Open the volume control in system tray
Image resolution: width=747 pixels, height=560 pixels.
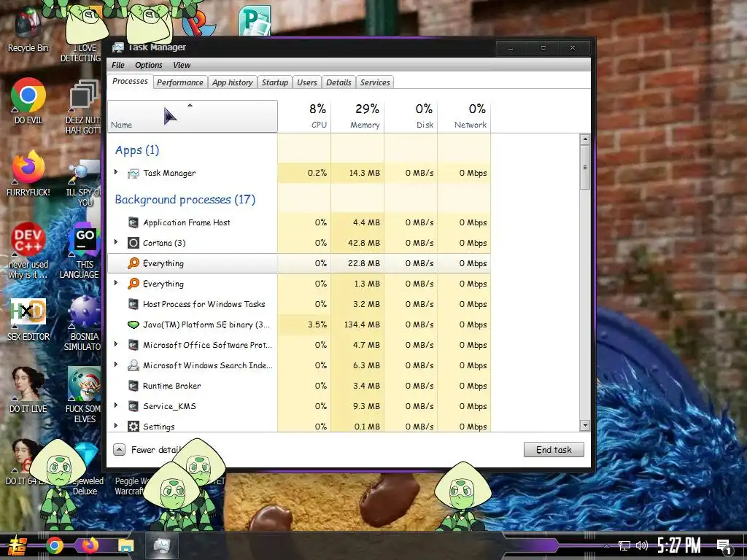[642, 545]
